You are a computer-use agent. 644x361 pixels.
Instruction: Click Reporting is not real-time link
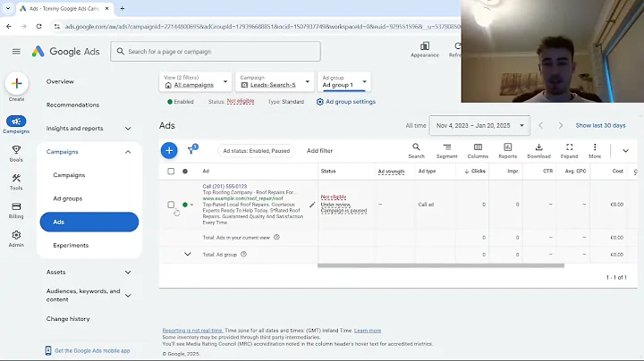[x=192, y=331]
